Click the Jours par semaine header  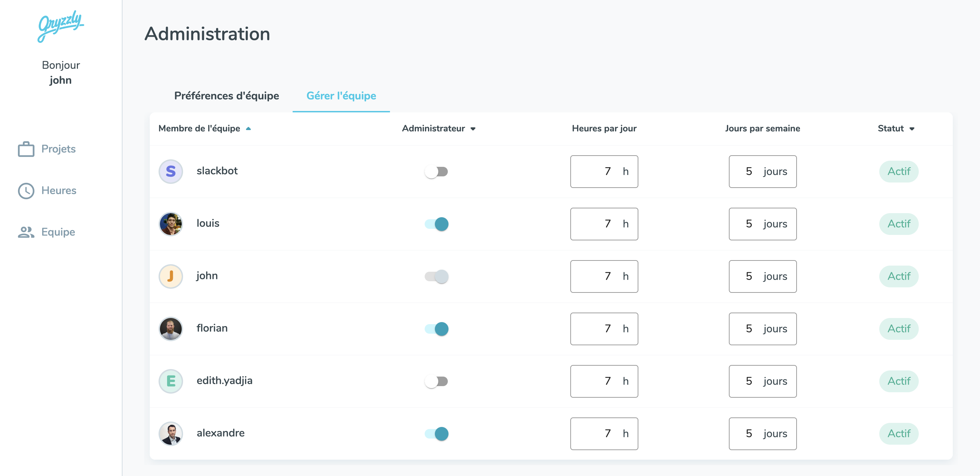click(x=762, y=129)
